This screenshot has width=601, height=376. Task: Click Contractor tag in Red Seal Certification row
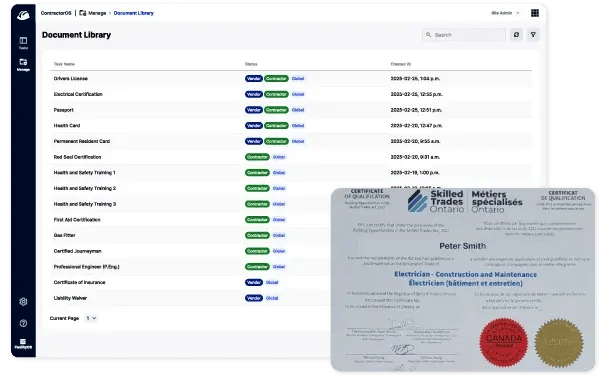point(257,157)
